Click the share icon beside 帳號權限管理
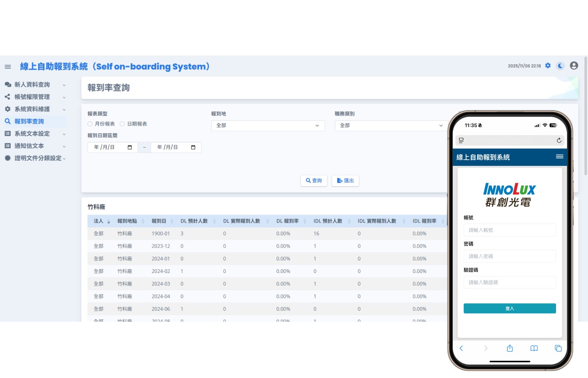Screen dimensions: 588x378 pos(8,97)
